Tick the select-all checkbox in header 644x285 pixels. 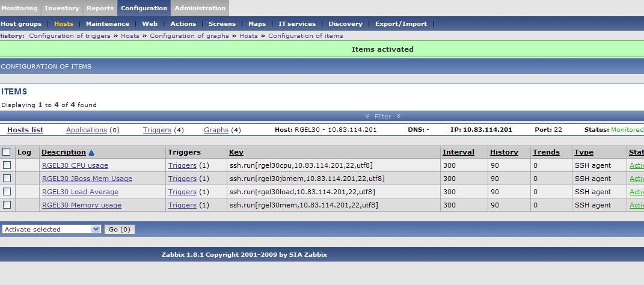[7, 152]
